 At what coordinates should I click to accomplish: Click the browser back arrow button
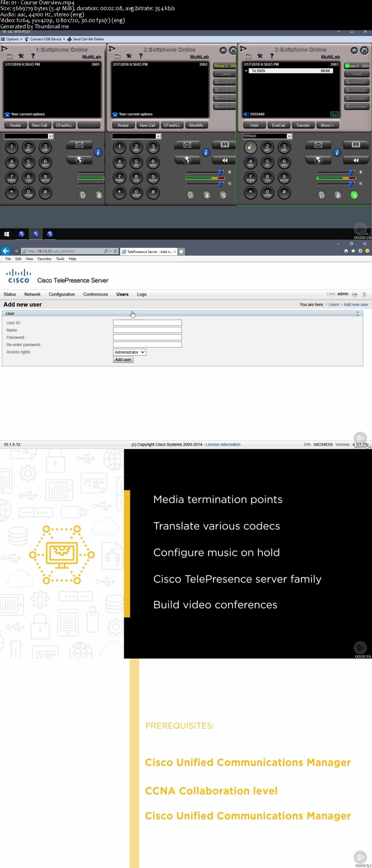[5, 251]
